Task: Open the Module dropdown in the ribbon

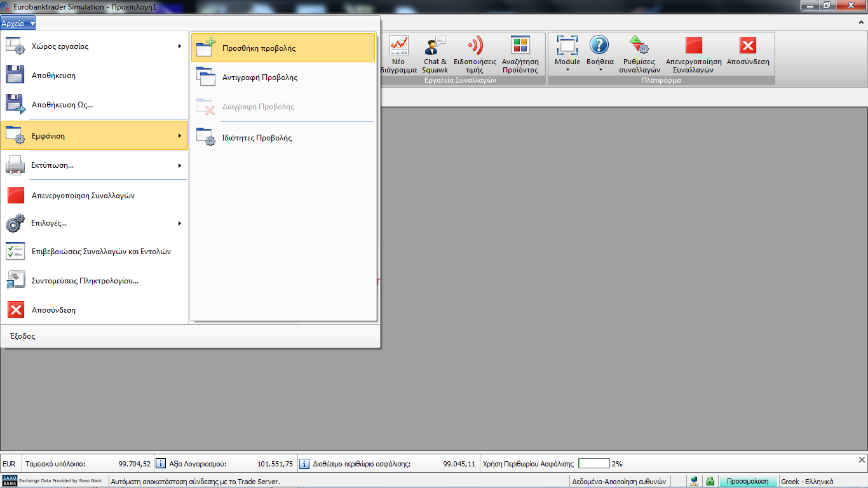Action: pos(567,55)
